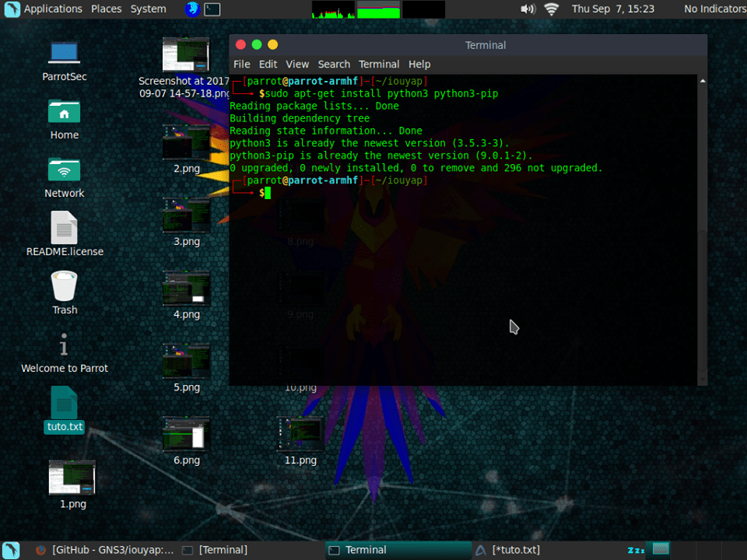
Task: Open the System menu
Action: coord(148,9)
